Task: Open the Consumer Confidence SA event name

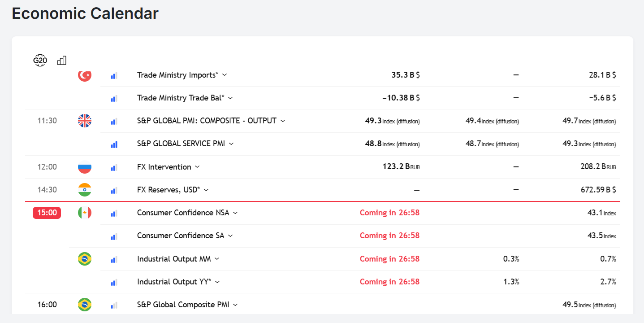Action: click(181, 236)
